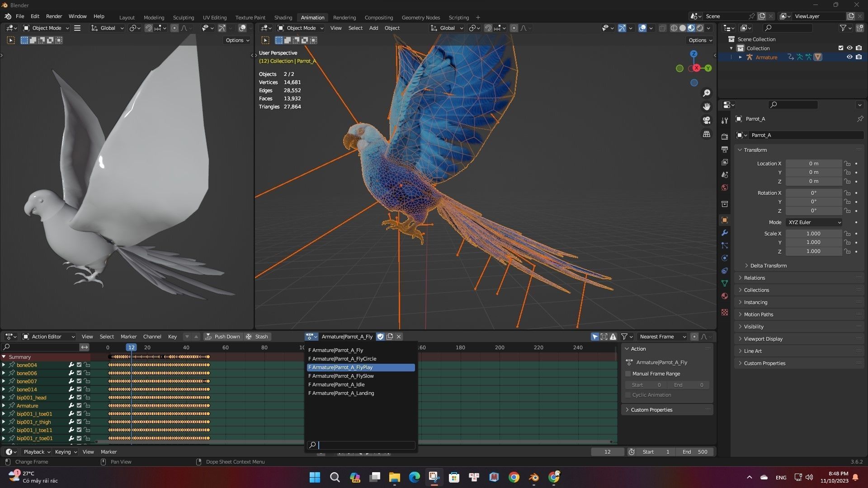Toggle viewport overlays button
This screenshot has width=868, height=488.
642,28
